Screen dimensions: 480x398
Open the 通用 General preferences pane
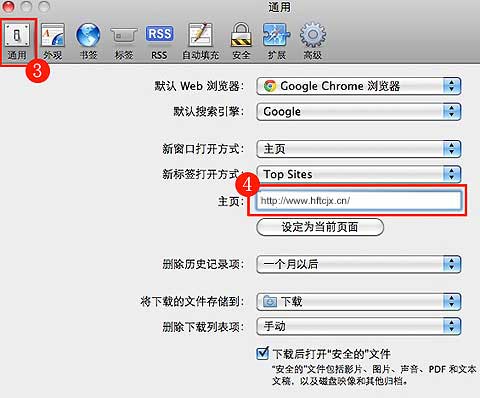coord(17,42)
